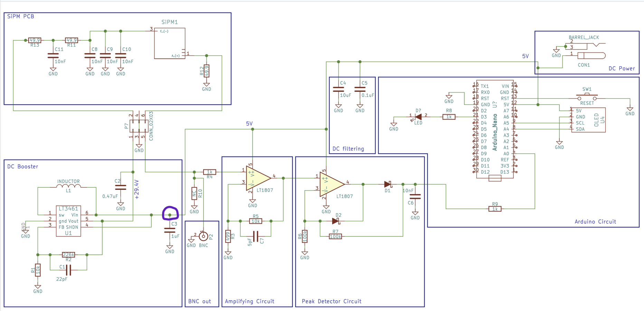This screenshot has width=644, height=311.
Task: Click capacitor C7 symbol
Action: pos(256,236)
